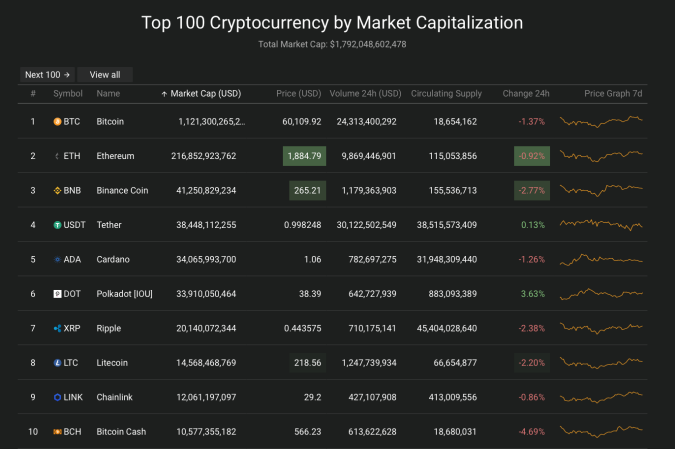Viewport: 675px width, 449px height.
Task: Go to Next 100 cryptocurrencies
Action: coord(47,75)
